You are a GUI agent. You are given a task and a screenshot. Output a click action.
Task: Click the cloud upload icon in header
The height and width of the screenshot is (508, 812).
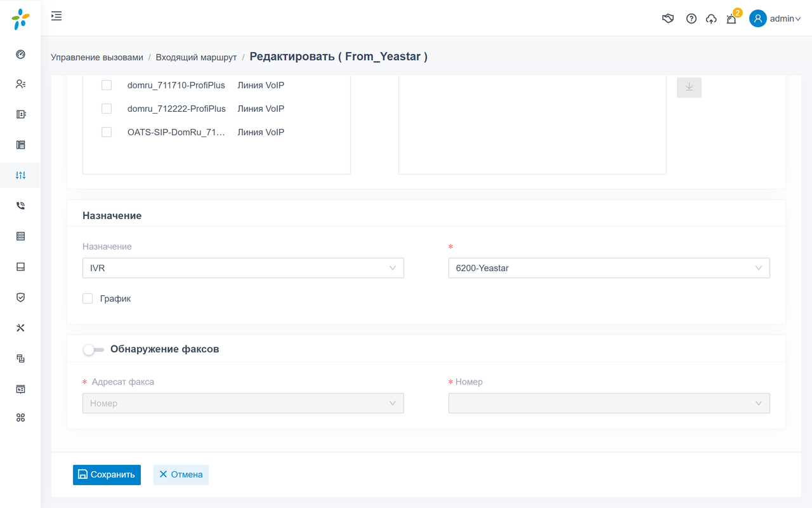pos(711,19)
